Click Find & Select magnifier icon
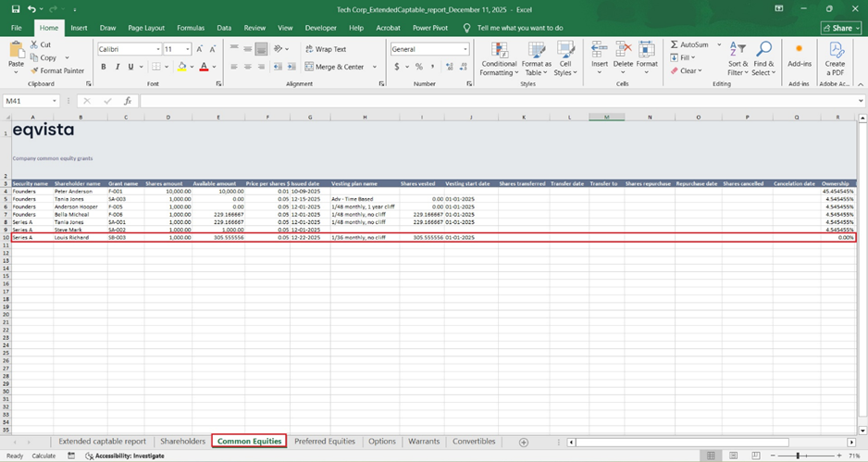 tap(763, 50)
